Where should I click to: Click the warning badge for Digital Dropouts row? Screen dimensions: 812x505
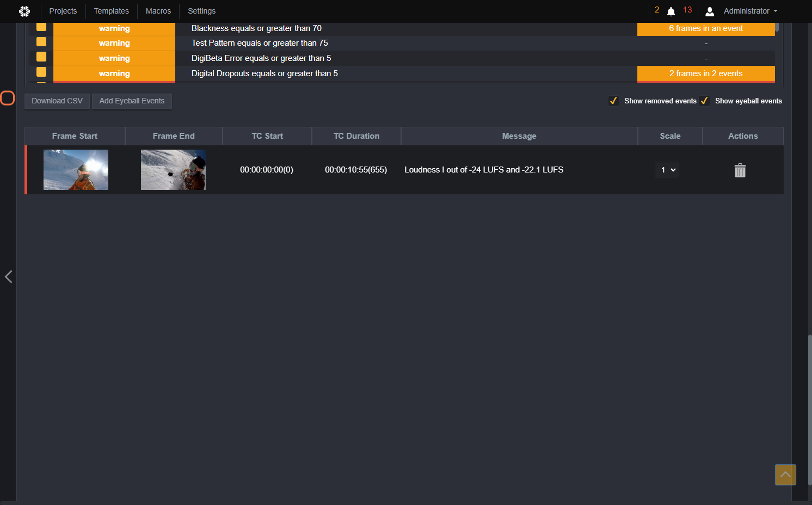coord(114,73)
